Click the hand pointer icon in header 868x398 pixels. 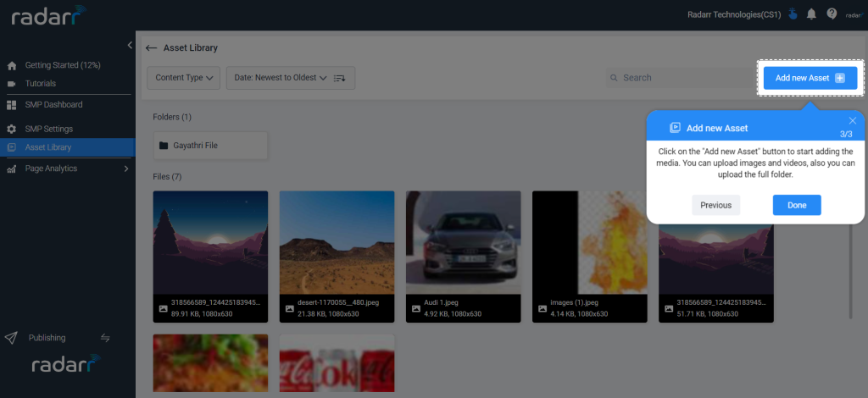[793, 14]
